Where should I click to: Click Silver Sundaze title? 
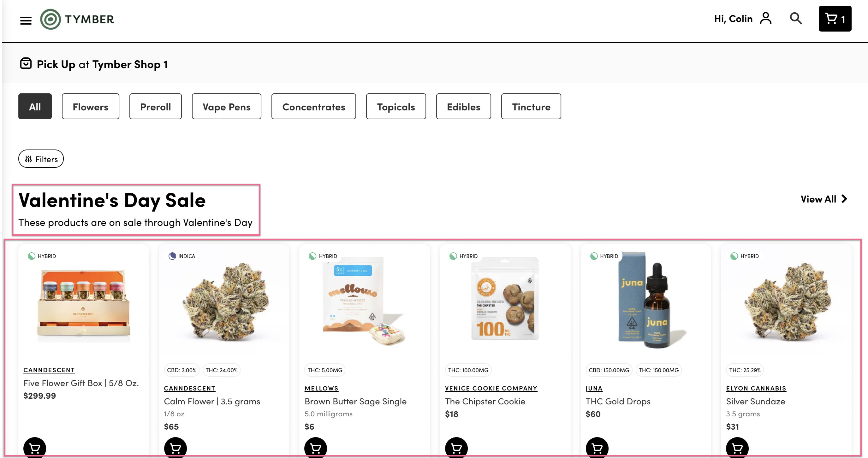click(x=755, y=401)
